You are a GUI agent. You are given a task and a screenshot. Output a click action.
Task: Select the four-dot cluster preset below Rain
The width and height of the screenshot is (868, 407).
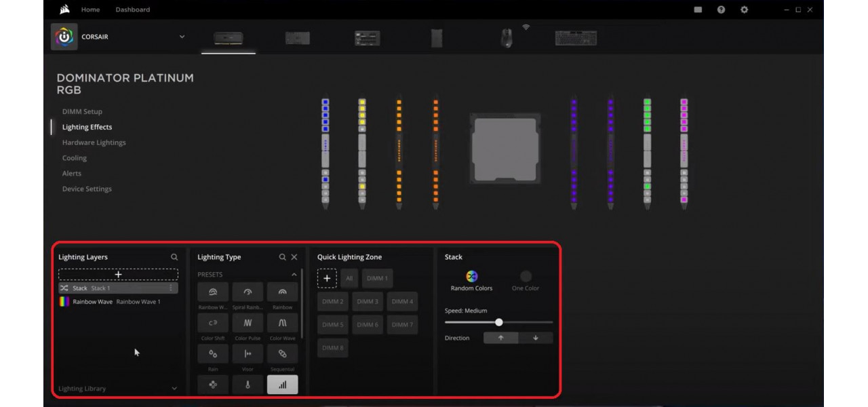[213, 385]
